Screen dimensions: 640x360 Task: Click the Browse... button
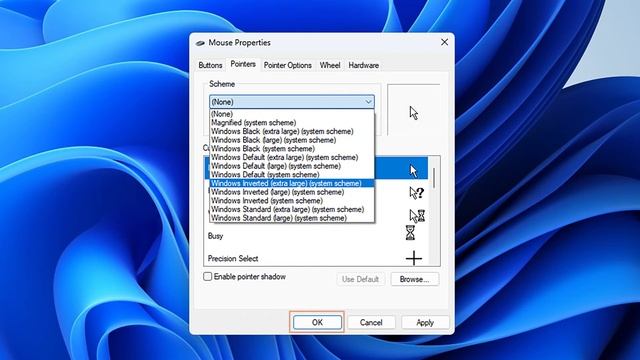click(414, 279)
